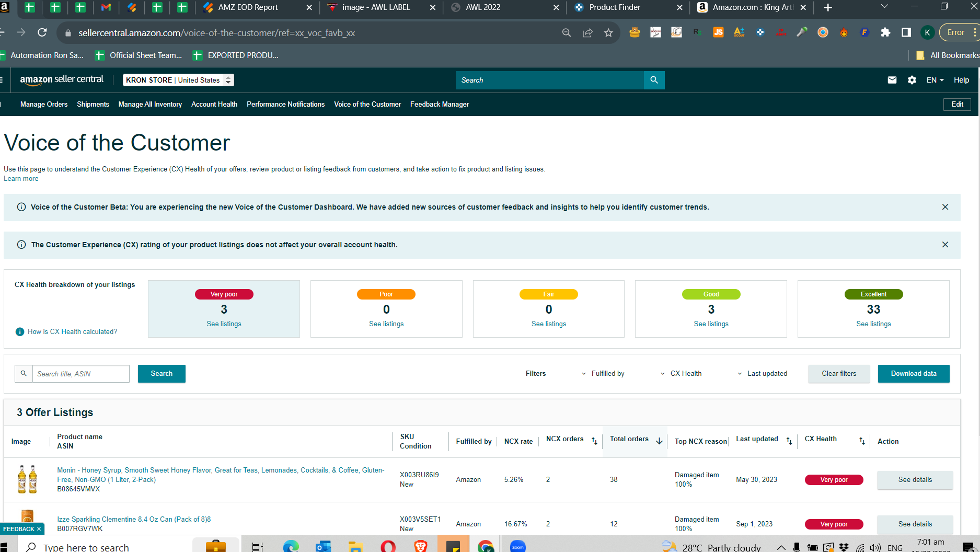Open Outlook from the taskbar
This screenshot has height=552, width=980.
click(324, 546)
